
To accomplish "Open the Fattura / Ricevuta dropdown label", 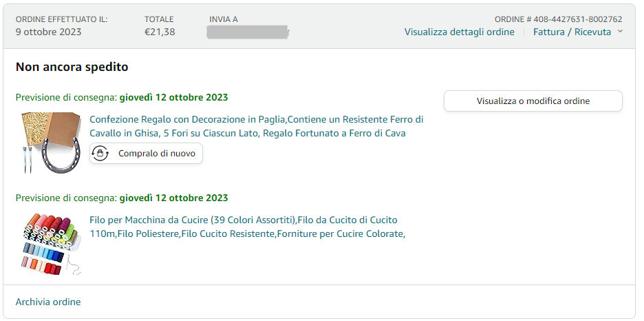I will pos(572,32).
